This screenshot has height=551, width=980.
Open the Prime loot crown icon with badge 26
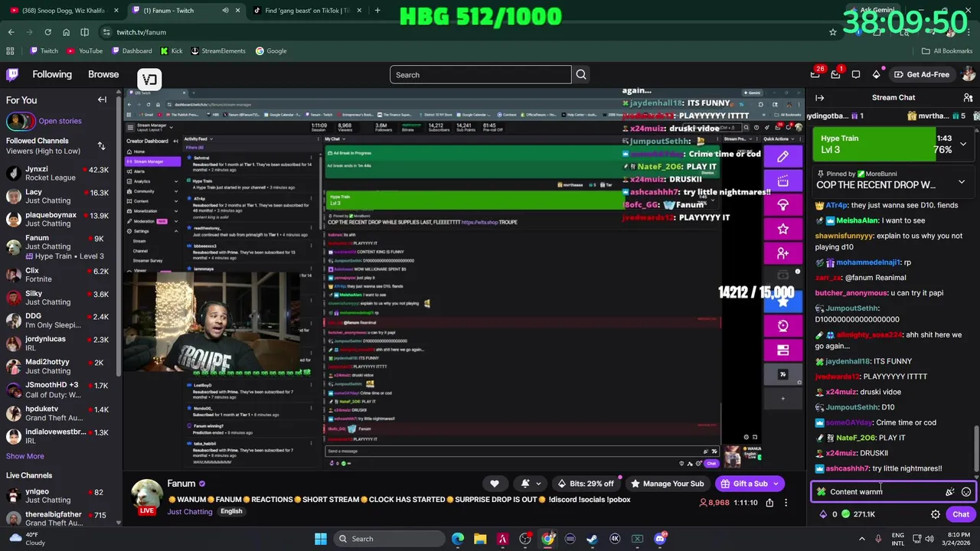(815, 74)
